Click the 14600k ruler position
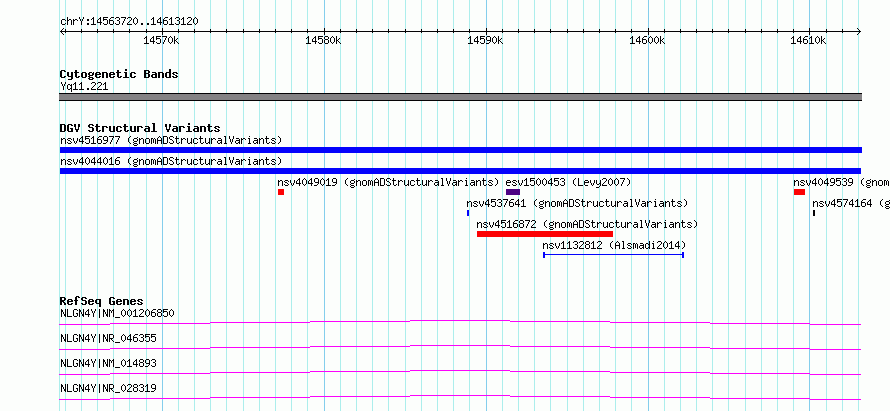The height and width of the screenshot is (411, 890). tap(648, 41)
